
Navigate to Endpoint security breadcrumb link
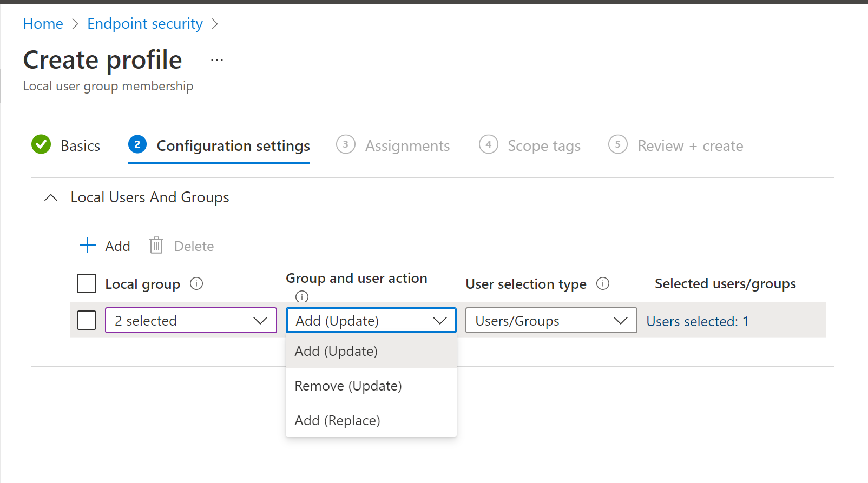145,24
